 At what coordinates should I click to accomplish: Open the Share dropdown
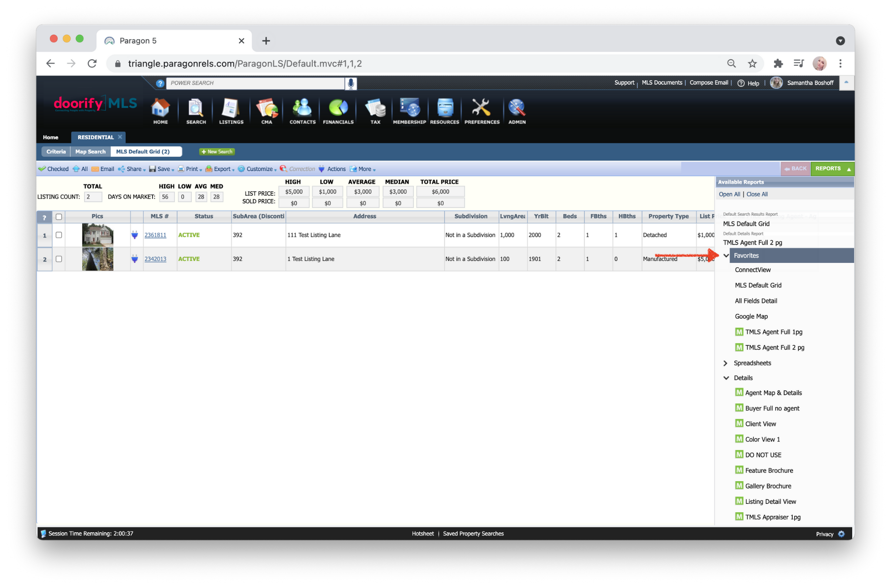pyautogui.click(x=132, y=169)
